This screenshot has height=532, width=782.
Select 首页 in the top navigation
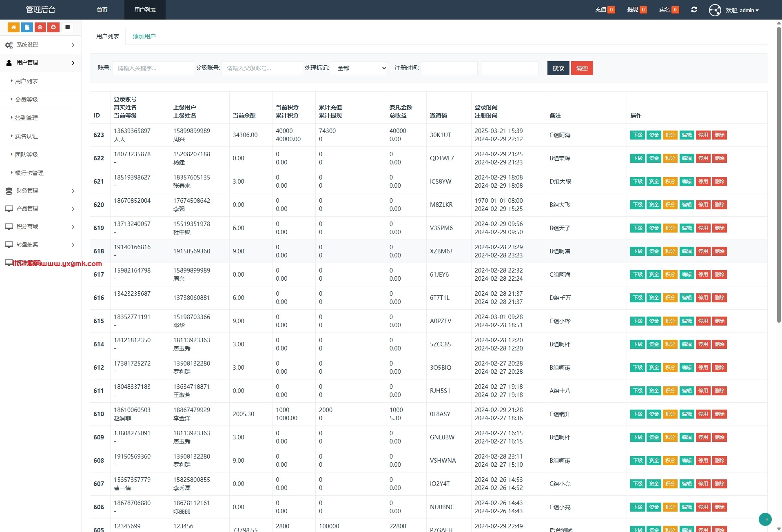coord(102,10)
